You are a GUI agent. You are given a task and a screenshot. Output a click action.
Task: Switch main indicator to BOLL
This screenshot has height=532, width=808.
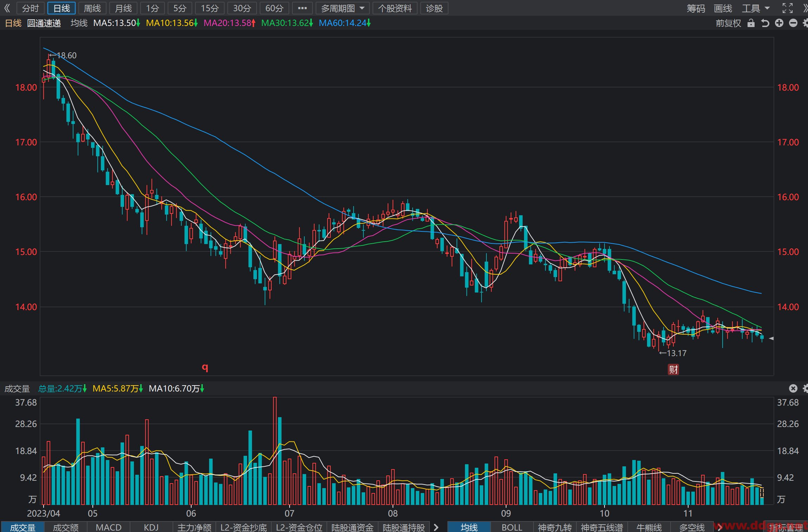coord(512,527)
